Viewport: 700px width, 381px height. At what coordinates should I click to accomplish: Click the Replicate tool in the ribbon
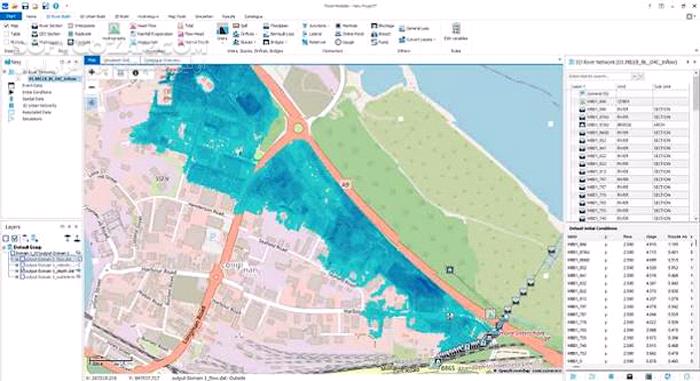pos(79,34)
